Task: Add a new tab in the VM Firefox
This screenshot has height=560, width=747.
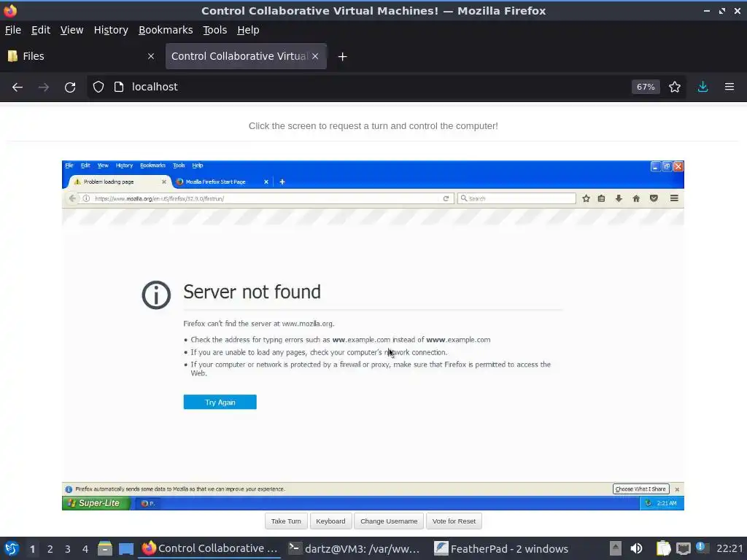Action: [282, 182]
